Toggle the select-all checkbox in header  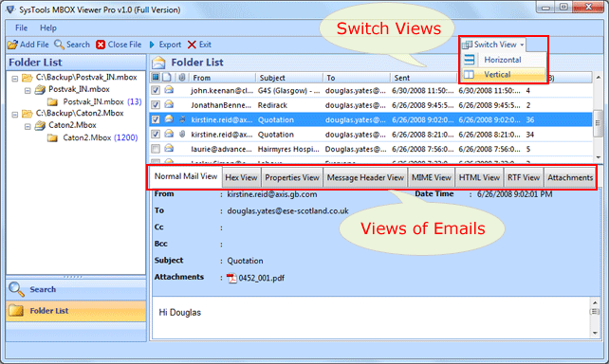(x=156, y=77)
